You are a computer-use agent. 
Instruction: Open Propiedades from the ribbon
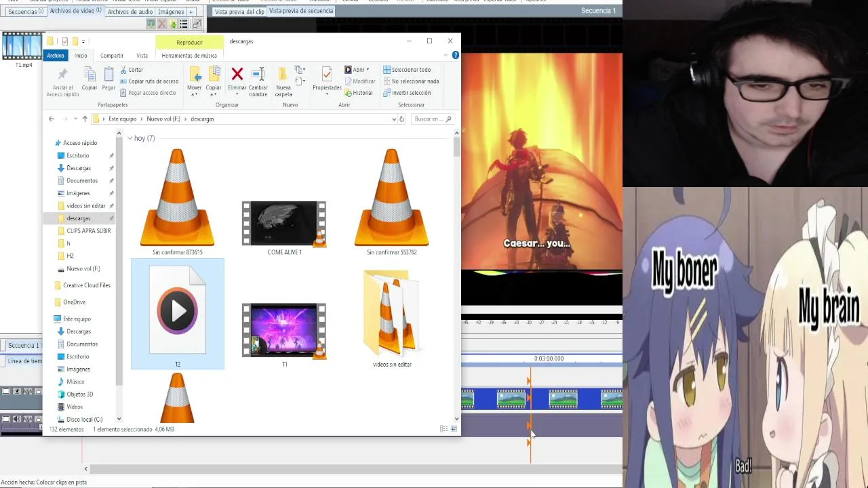pyautogui.click(x=327, y=79)
